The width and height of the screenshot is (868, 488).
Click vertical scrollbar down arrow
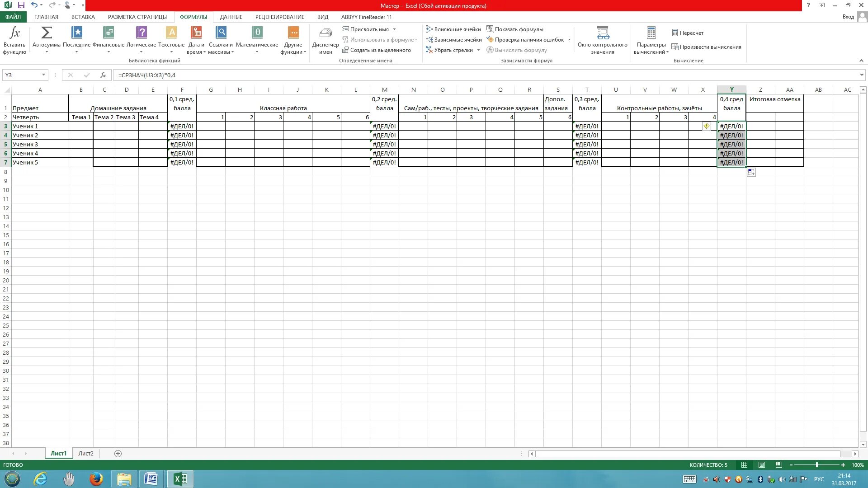[x=863, y=445]
